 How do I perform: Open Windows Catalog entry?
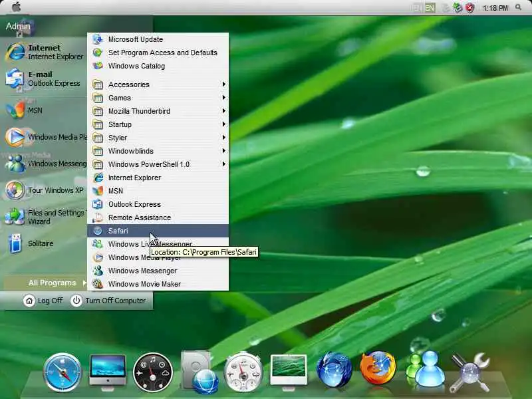(158, 66)
